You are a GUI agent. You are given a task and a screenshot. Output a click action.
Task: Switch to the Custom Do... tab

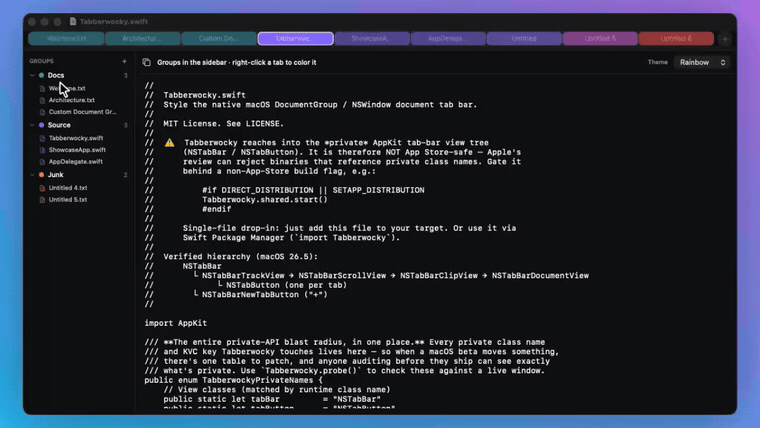coord(219,38)
